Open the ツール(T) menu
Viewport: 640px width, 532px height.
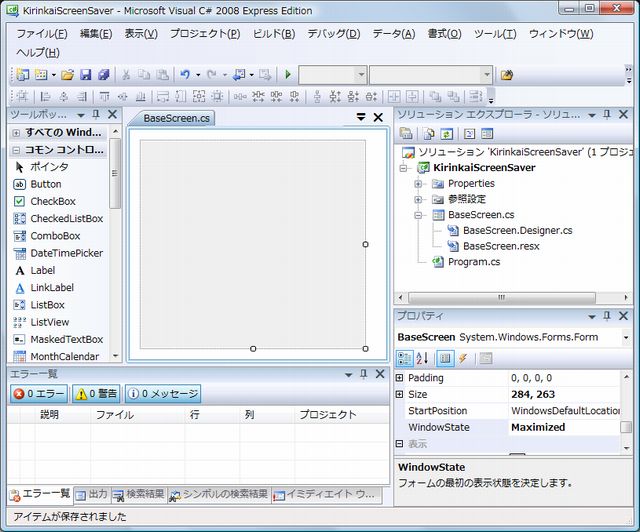[x=495, y=33]
